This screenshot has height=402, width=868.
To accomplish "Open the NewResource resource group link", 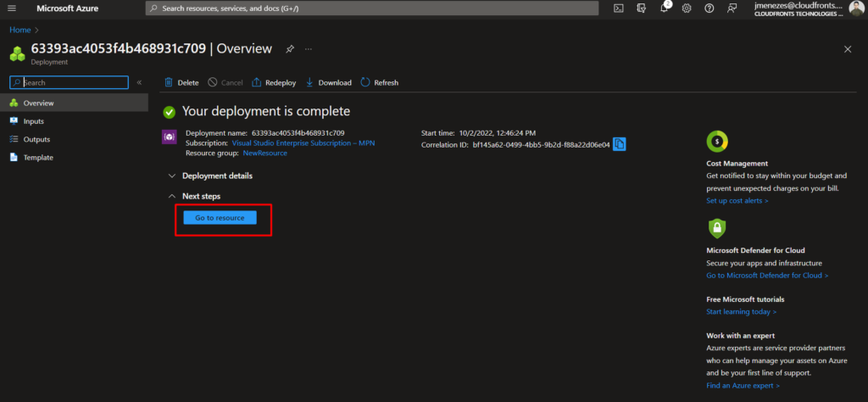I will 265,153.
